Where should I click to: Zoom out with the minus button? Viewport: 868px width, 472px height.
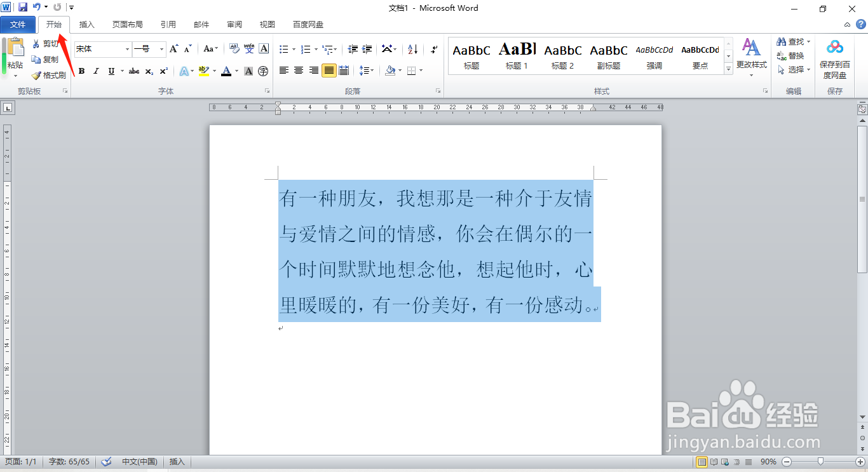[787, 462]
